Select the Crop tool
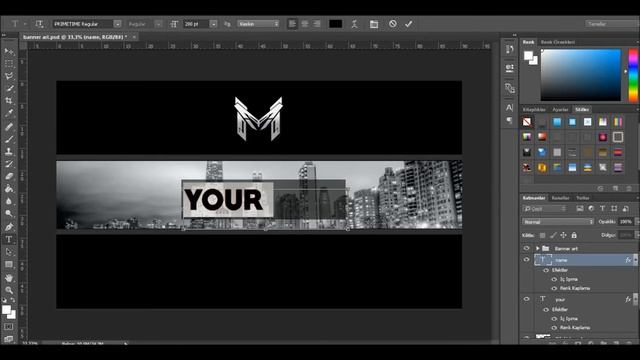 [9, 101]
